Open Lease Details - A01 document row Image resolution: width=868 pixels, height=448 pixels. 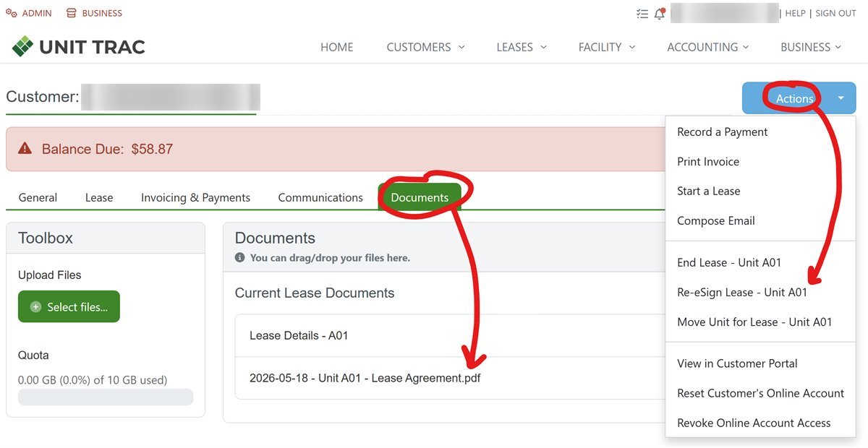[450, 335]
